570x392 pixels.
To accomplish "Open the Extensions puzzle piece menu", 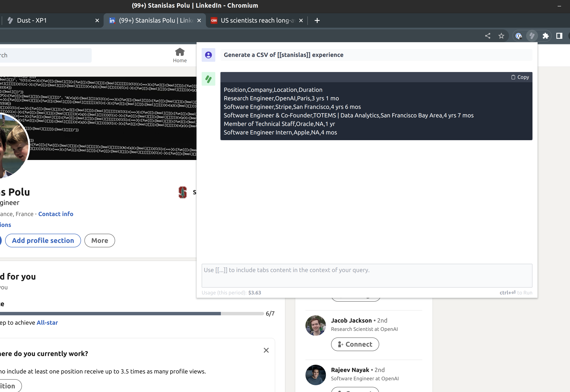I will pos(545,36).
